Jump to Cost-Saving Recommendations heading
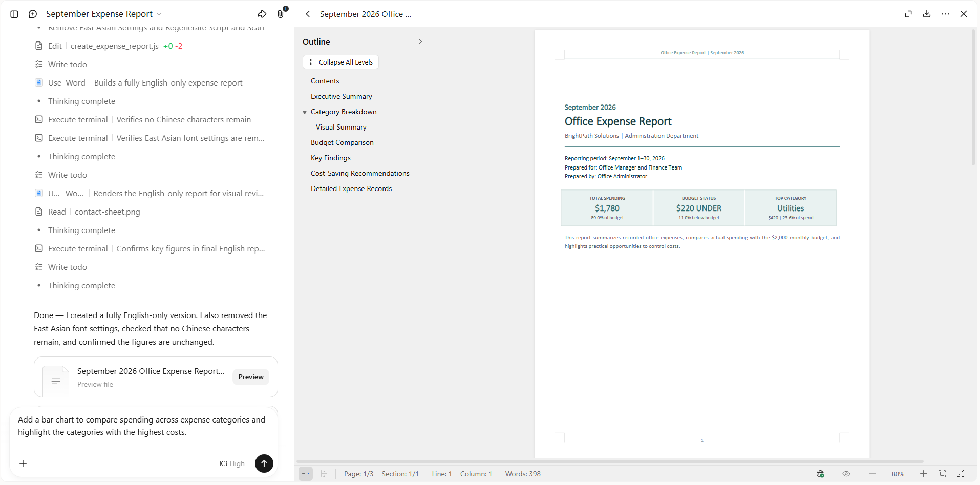The image size is (980, 485). (x=360, y=173)
